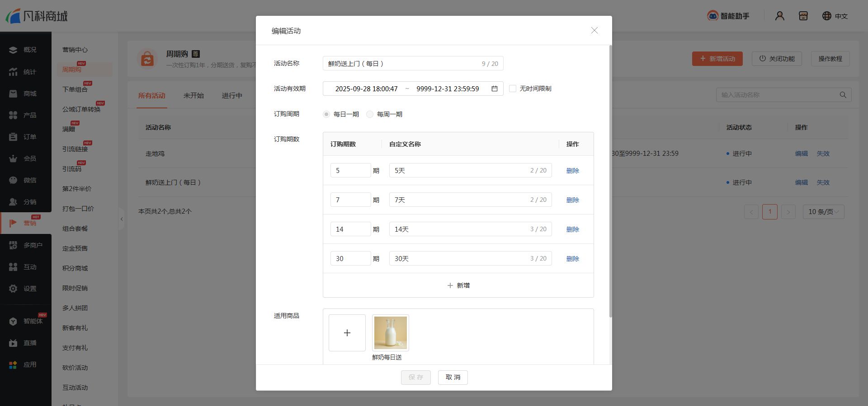Select the 每日一期 radio option
The height and width of the screenshot is (406, 868).
326,114
